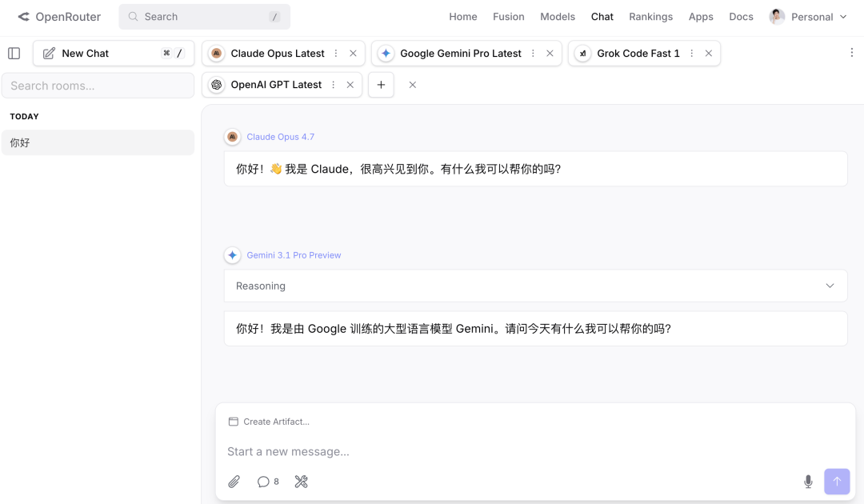Click the profile avatar picture
The width and height of the screenshot is (864, 504).
click(777, 17)
